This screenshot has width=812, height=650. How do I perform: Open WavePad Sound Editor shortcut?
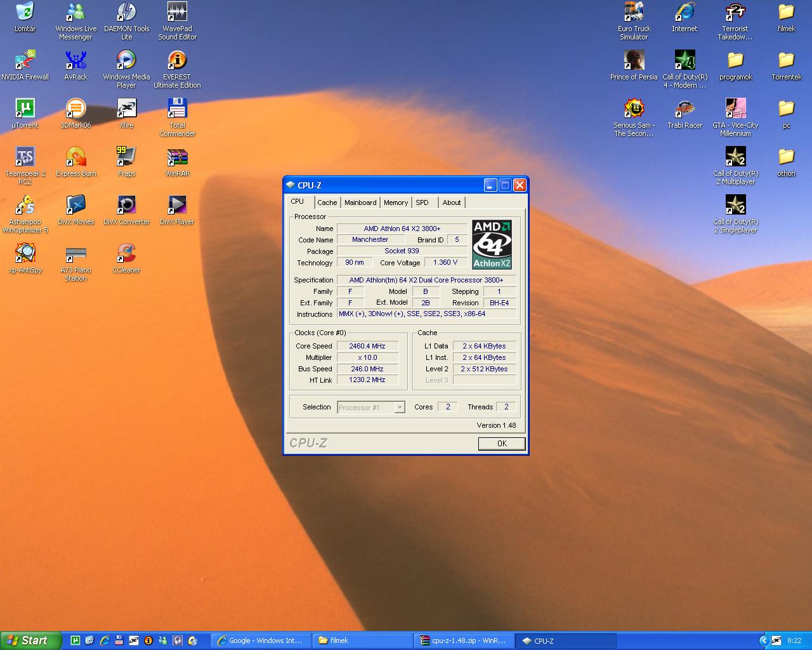pyautogui.click(x=177, y=22)
